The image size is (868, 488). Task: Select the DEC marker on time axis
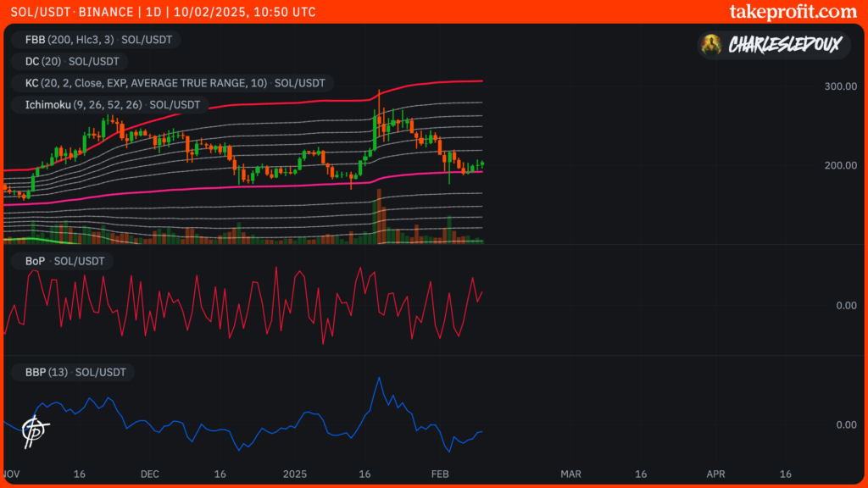[x=149, y=474]
